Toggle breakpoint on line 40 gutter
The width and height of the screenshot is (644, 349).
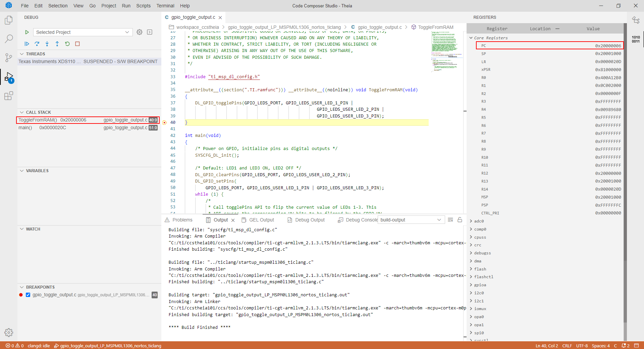tap(165, 122)
